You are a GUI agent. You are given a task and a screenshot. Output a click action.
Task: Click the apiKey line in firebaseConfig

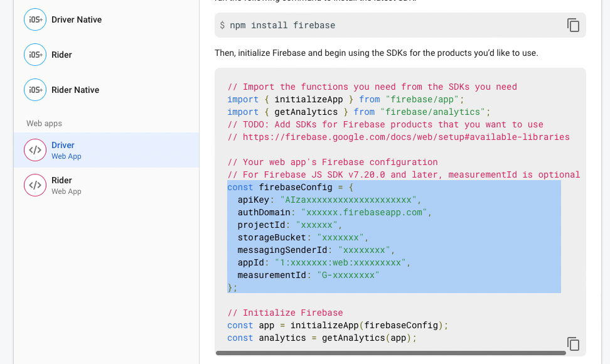tap(329, 200)
